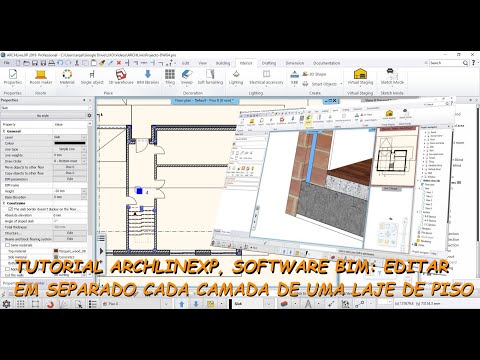Click Edit button for beams and block flooring
Screen dimensions: 480x360
(x=70, y=239)
